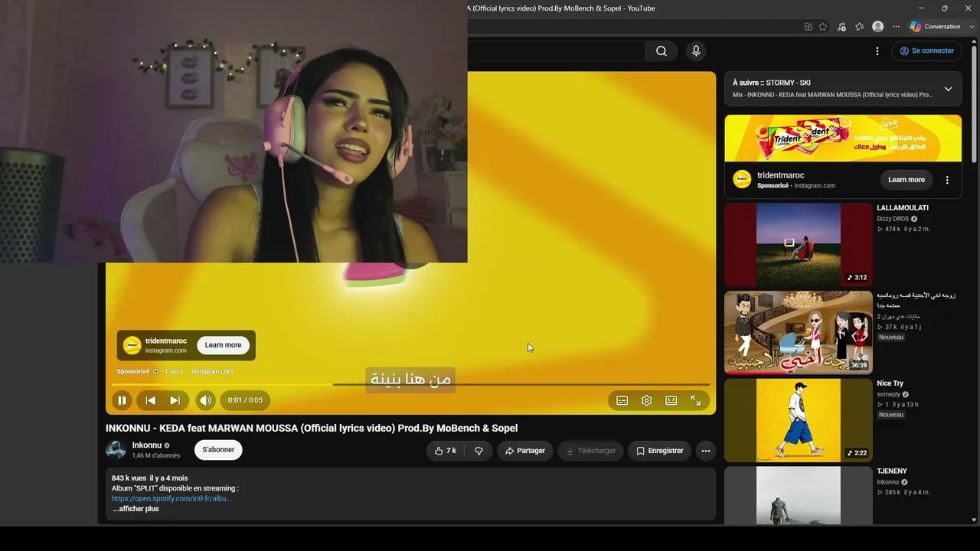Pause the video with the pause button
Screen dimensions: 980x551
122,400
